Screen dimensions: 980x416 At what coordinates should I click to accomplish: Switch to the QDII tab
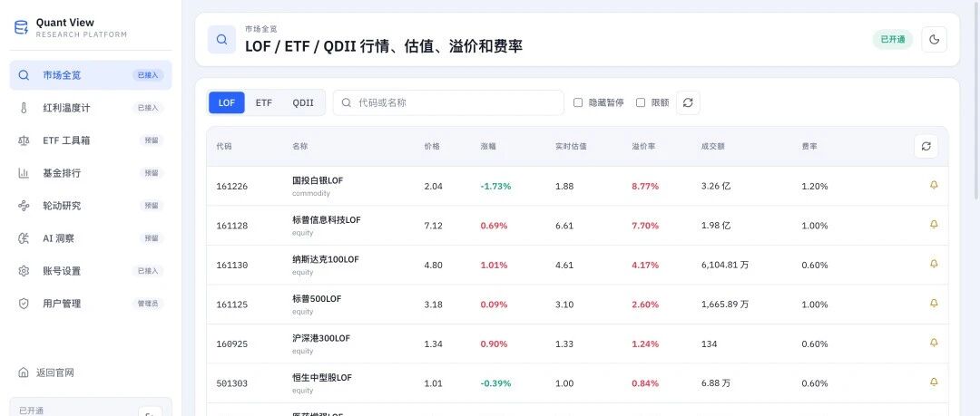[x=303, y=102]
